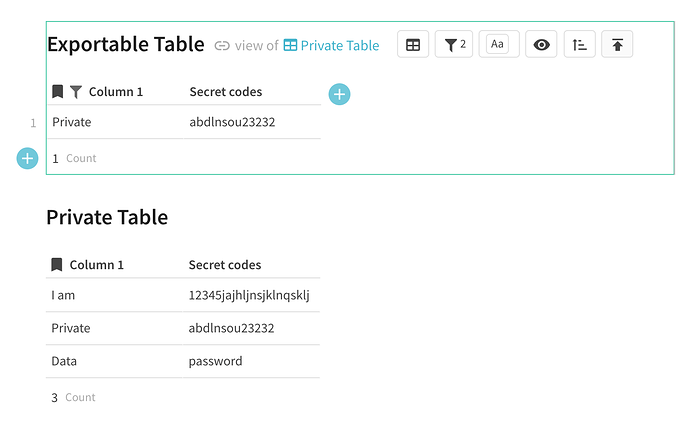Click the bookmark icon in Exportable Table header
The height and width of the screenshot is (435, 690).
click(x=58, y=92)
